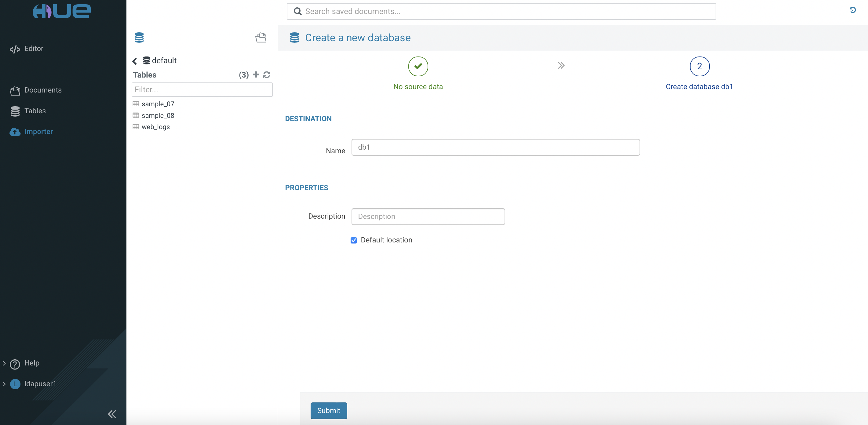Select the sample_07 table

(158, 104)
